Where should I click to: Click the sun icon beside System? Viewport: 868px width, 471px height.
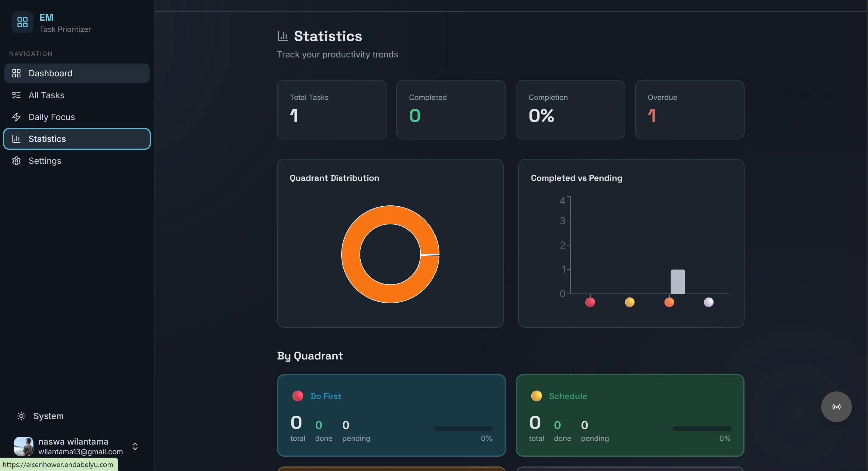click(x=21, y=416)
